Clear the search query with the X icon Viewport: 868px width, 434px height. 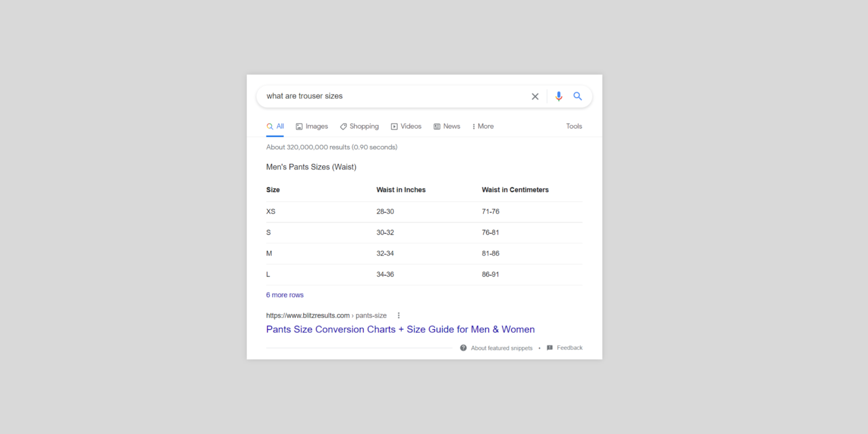click(535, 96)
